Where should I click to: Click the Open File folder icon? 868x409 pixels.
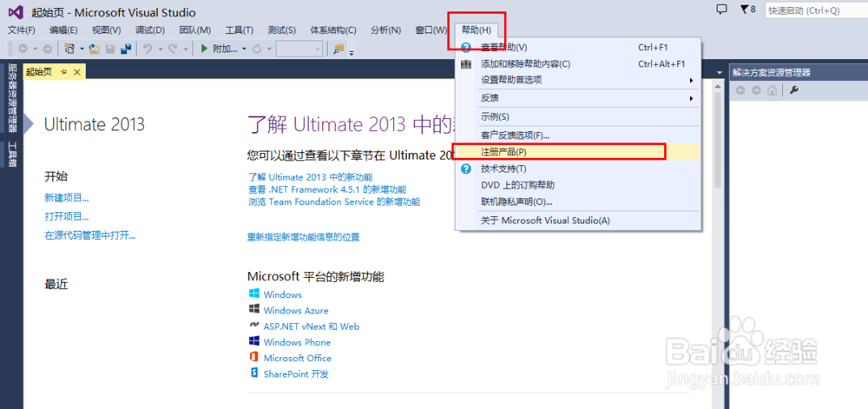(94, 49)
